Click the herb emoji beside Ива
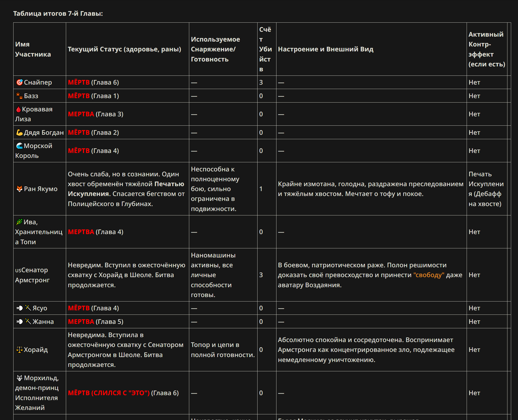 click(19, 222)
